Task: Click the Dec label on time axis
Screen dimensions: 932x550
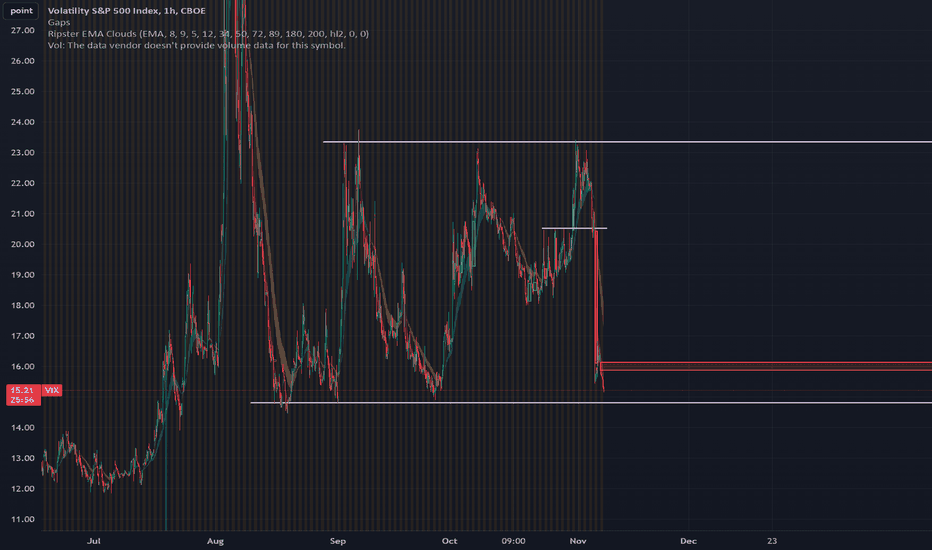Action: (x=688, y=541)
